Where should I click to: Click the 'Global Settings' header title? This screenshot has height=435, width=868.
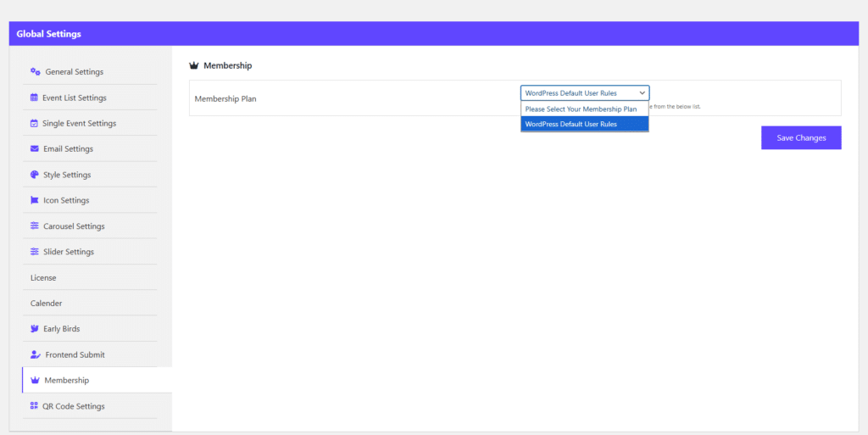point(48,34)
